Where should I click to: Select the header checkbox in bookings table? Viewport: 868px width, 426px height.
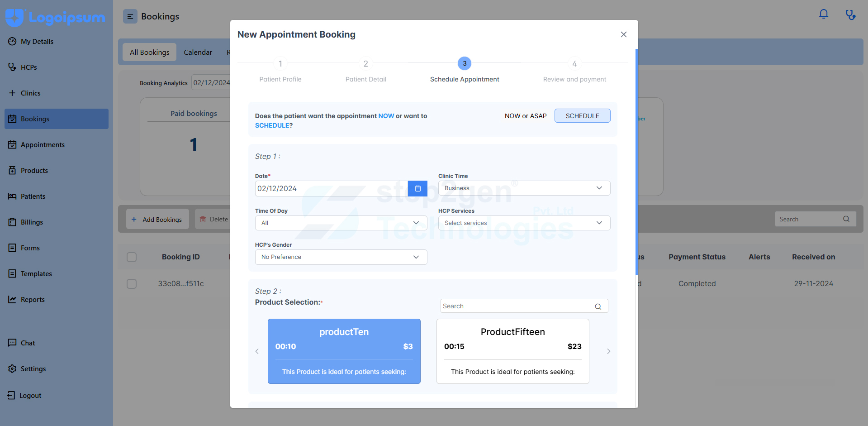click(x=132, y=257)
